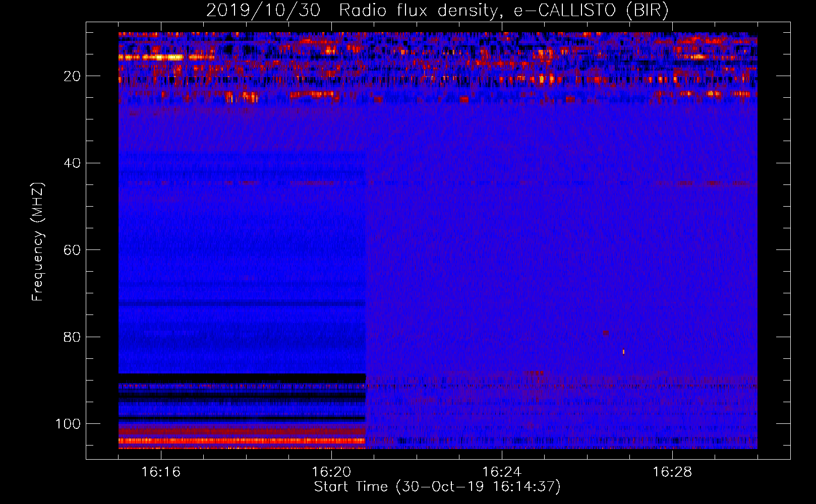
Task: Click the small orange spike near 85 MHz
Action: coord(624,352)
